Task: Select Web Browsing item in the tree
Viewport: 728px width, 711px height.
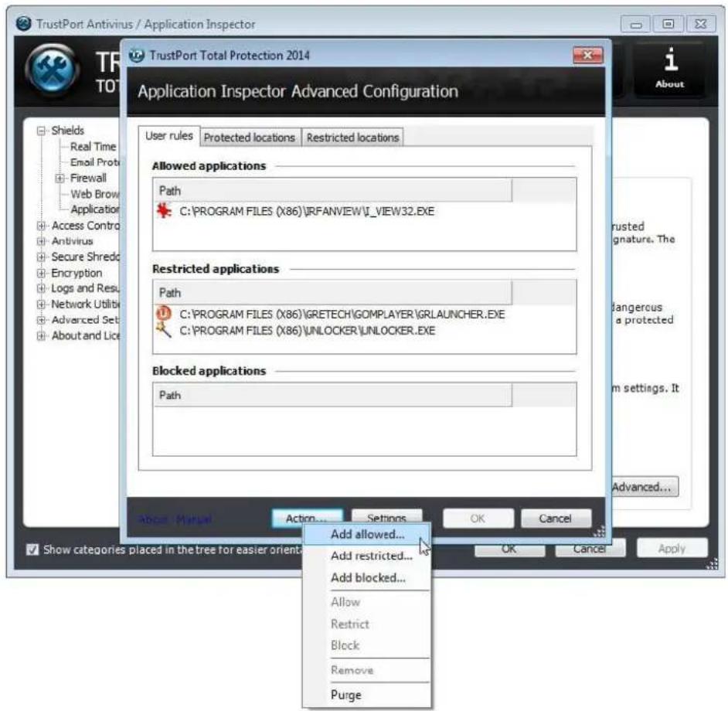Action: (95, 194)
